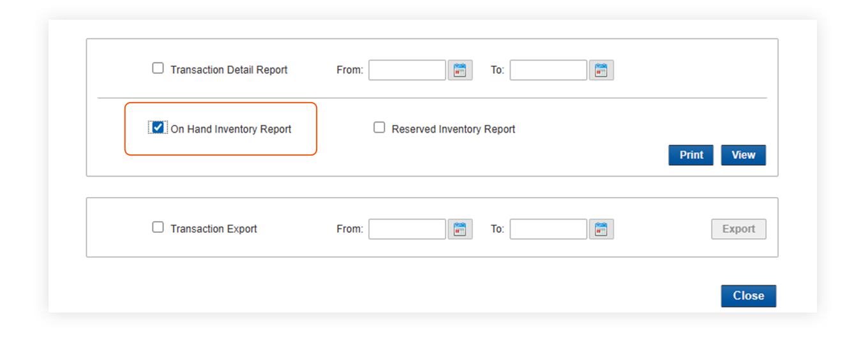Image resolution: width=868 pixels, height=345 pixels.
Task: Close the reports dialog
Action: pyautogui.click(x=749, y=296)
